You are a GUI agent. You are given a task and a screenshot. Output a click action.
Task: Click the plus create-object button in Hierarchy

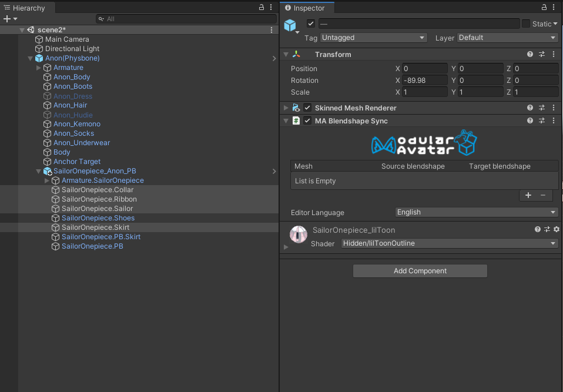[x=7, y=19]
